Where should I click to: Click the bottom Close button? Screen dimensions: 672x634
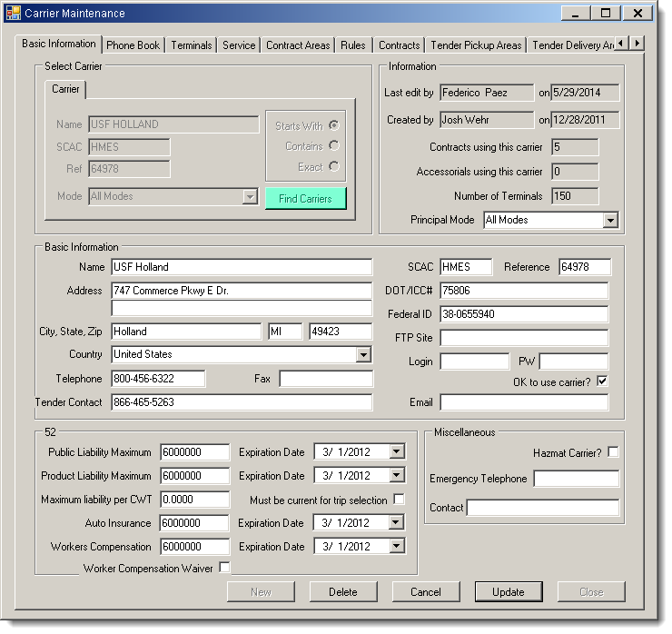[x=591, y=592]
